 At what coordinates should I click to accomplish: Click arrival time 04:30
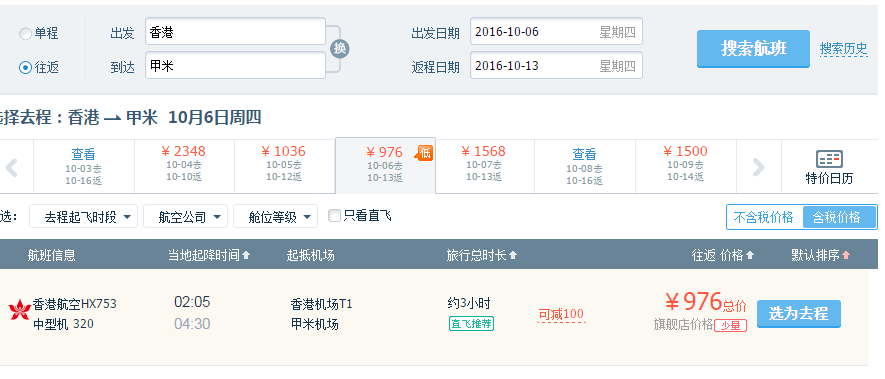click(192, 324)
